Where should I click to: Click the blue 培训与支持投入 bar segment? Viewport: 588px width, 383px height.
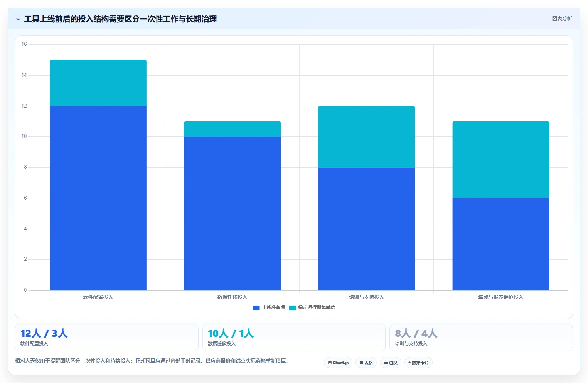(x=366, y=229)
